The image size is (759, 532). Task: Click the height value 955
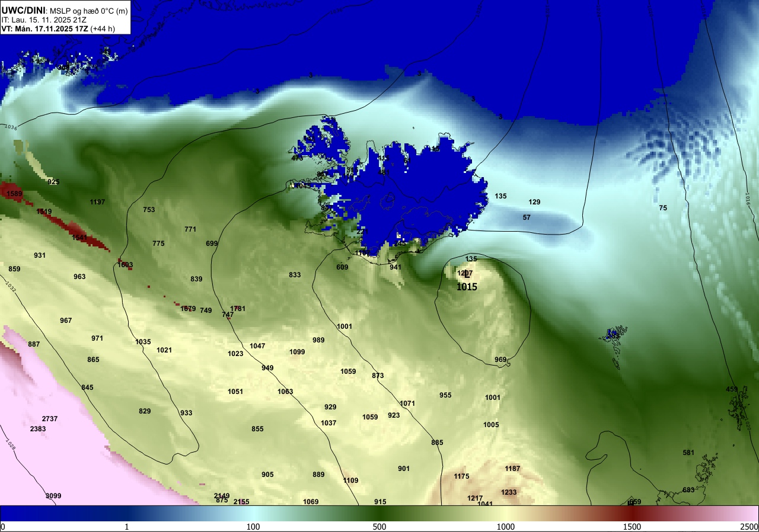pyautogui.click(x=445, y=395)
